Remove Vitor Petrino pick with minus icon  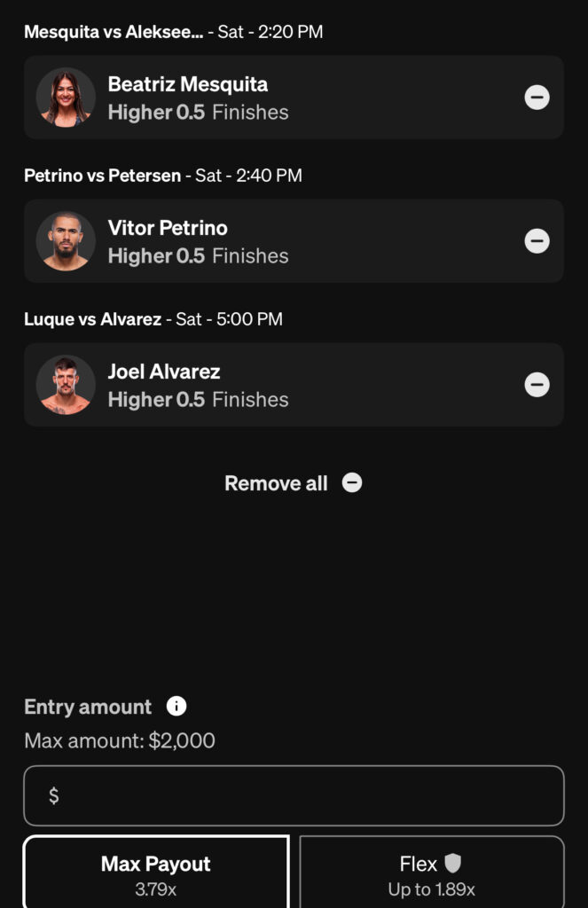pos(537,241)
